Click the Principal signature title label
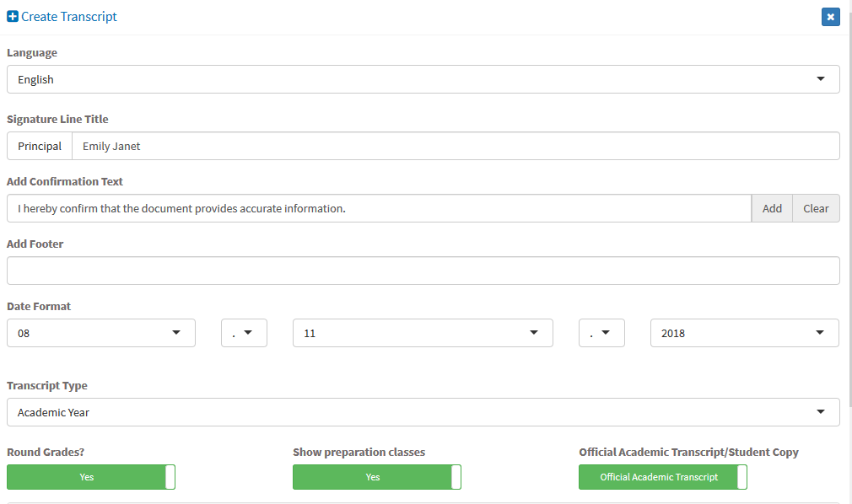Viewport: 852px width, 504px height. pos(40,146)
